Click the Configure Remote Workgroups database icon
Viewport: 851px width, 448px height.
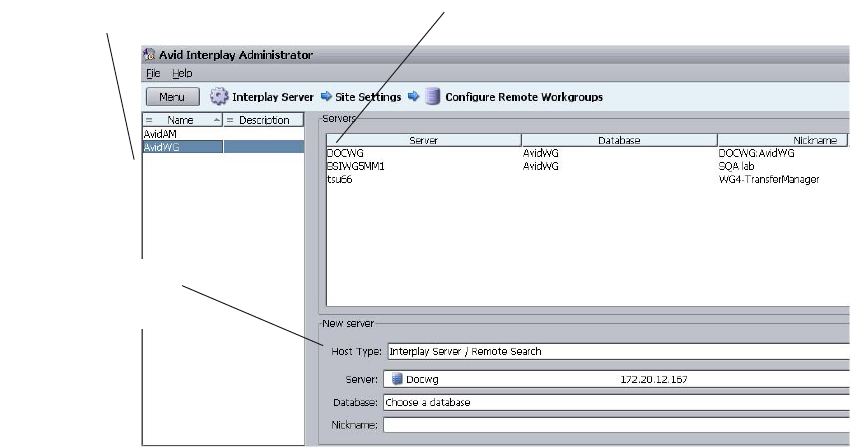click(x=433, y=96)
